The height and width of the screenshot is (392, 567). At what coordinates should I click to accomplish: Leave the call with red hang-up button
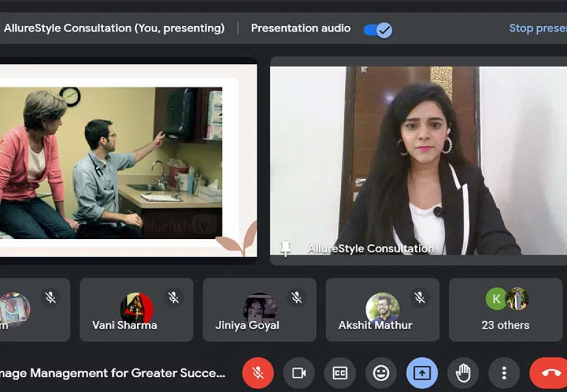coord(550,373)
